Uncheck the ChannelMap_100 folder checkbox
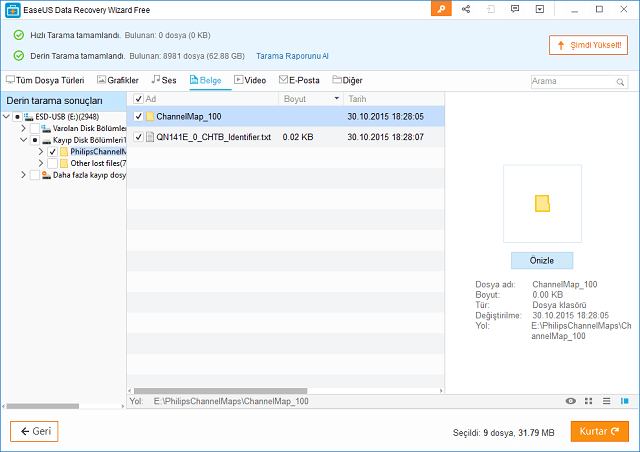Viewport: 640px width, 452px height. (x=139, y=117)
